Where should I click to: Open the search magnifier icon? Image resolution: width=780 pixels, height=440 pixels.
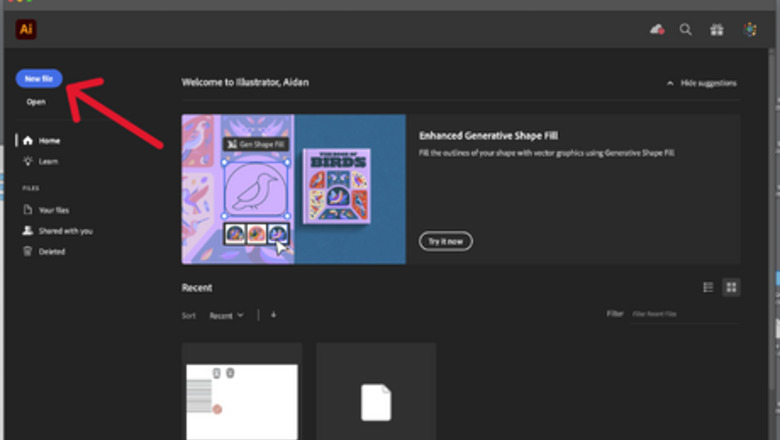click(x=686, y=30)
